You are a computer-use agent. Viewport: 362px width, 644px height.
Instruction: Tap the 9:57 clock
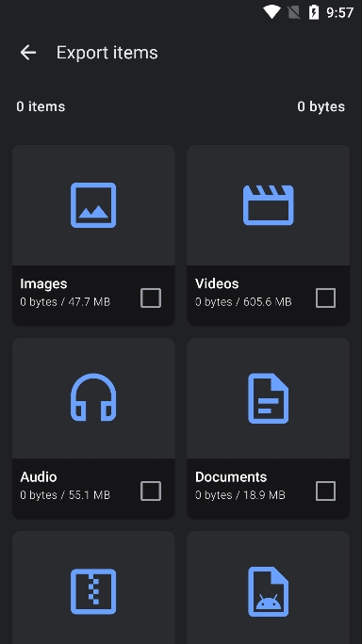pos(339,13)
